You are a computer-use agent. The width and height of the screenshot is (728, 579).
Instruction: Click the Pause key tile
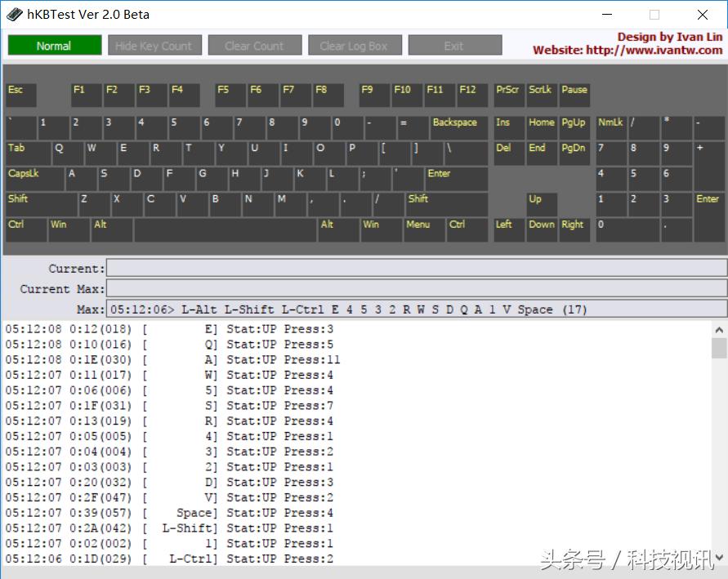click(574, 95)
